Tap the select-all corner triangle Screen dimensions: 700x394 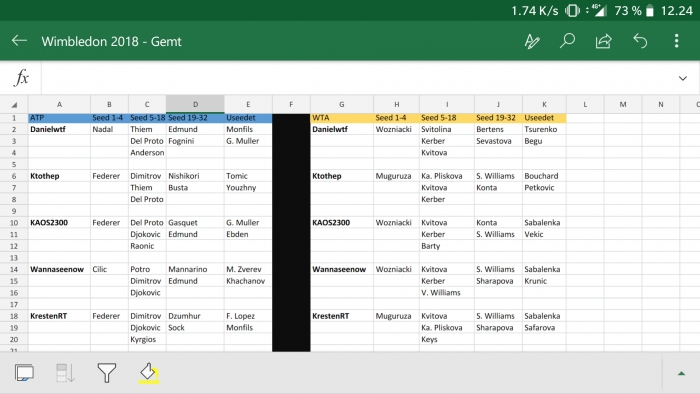pos(14,105)
